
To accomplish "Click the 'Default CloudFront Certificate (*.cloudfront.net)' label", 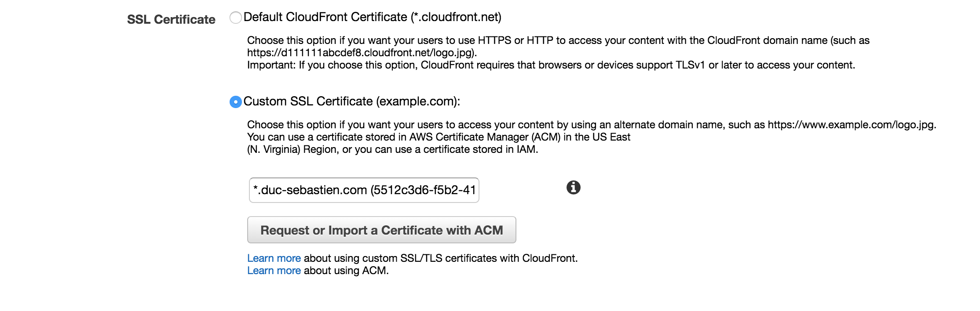I will [x=372, y=17].
